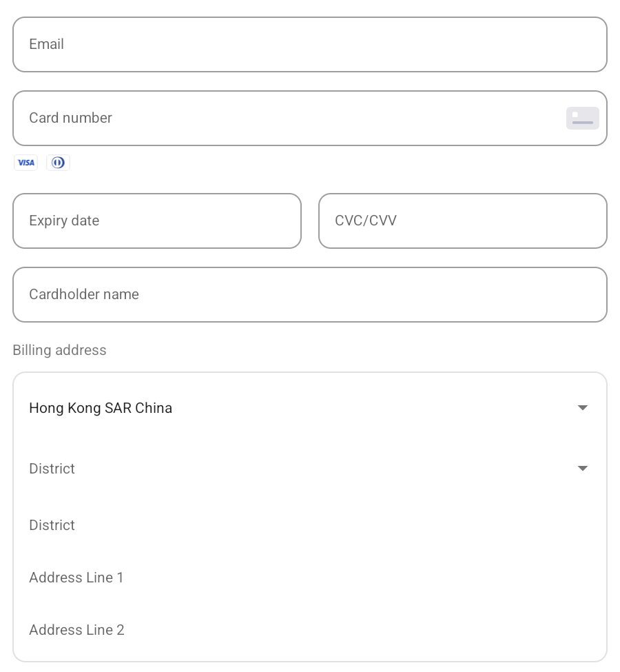
Task: Open country list via arrow beside Hong Kong
Action: coord(582,407)
